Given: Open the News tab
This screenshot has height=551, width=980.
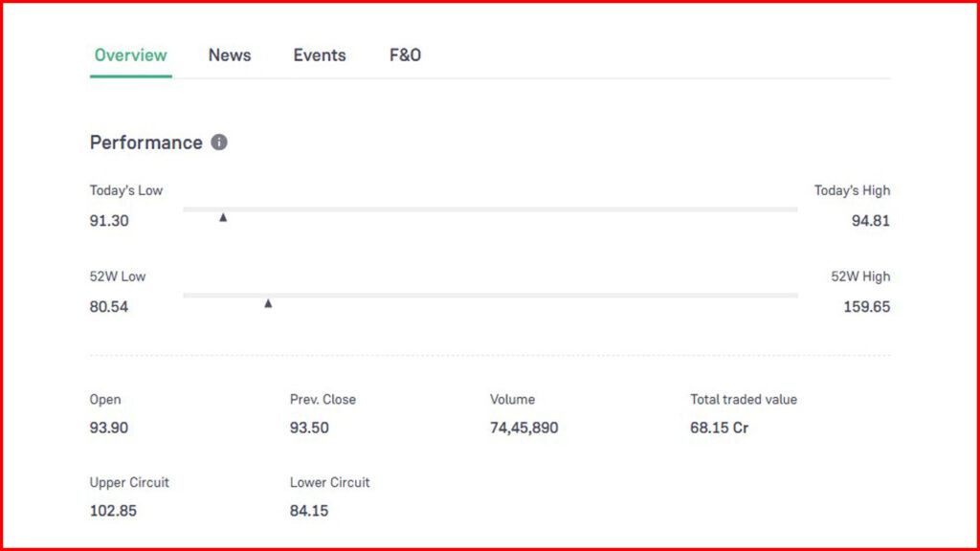Looking at the screenshot, I should 230,55.
